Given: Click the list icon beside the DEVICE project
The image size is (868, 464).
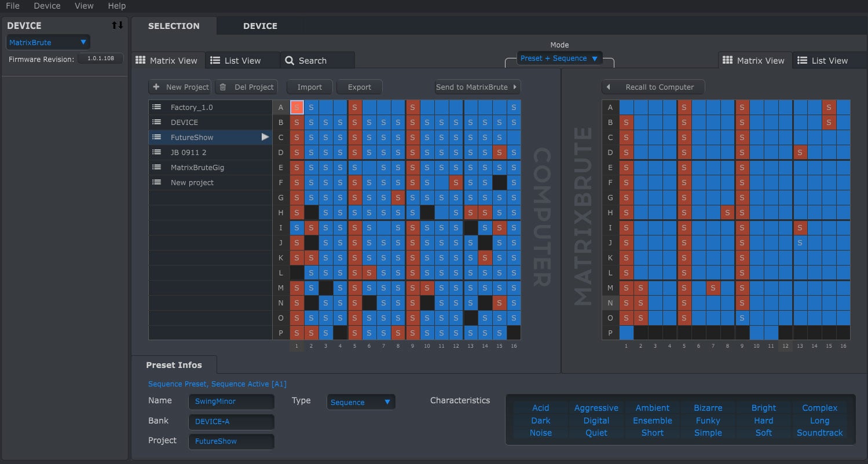Looking at the screenshot, I should coord(156,122).
